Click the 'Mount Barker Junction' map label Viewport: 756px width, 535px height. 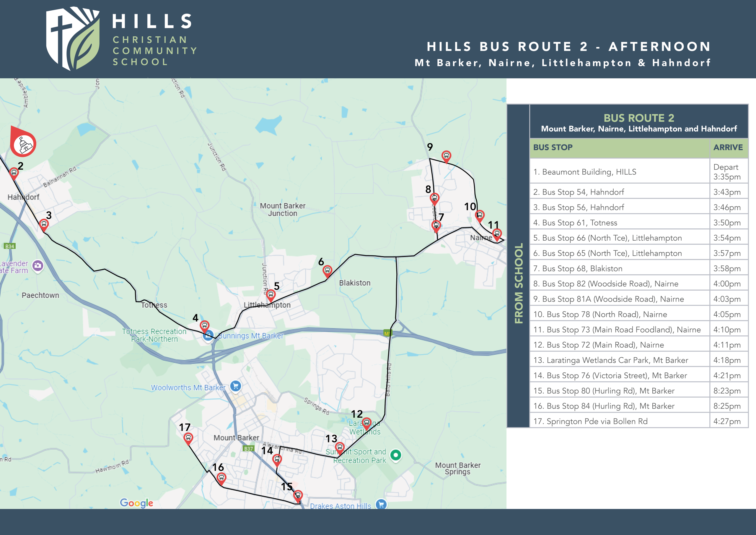click(x=283, y=209)
